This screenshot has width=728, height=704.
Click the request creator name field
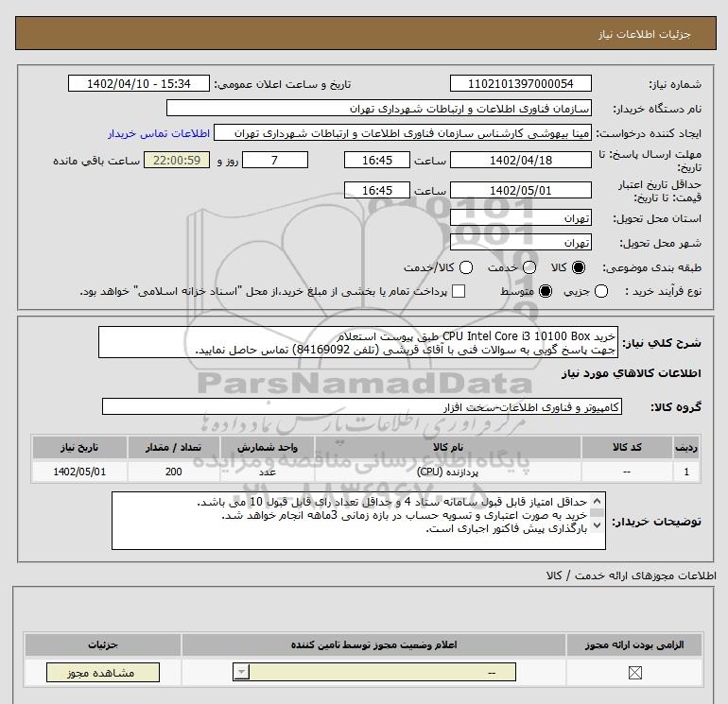(403, 133)
